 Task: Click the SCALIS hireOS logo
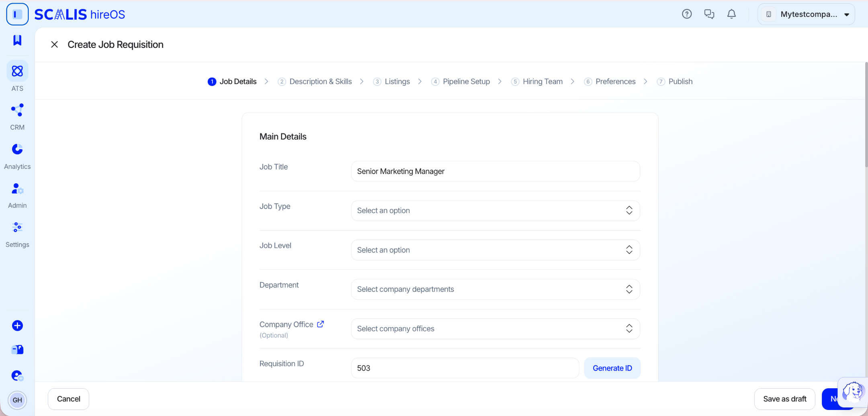click(x=80, y=14)
